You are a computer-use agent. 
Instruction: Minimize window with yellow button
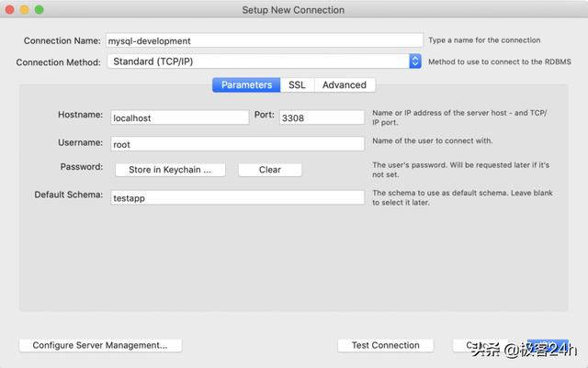[25, 9]
